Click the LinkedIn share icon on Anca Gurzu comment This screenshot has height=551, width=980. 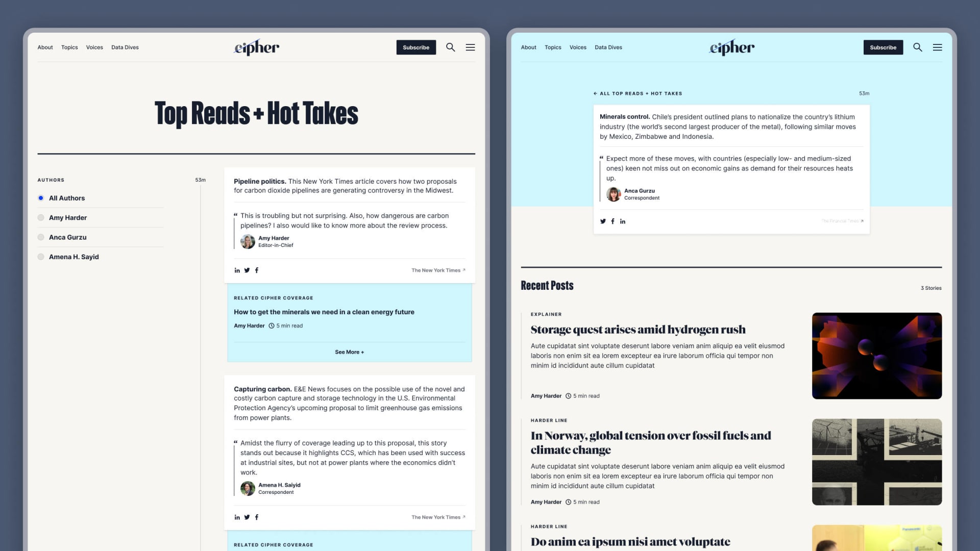click(623, 221)
